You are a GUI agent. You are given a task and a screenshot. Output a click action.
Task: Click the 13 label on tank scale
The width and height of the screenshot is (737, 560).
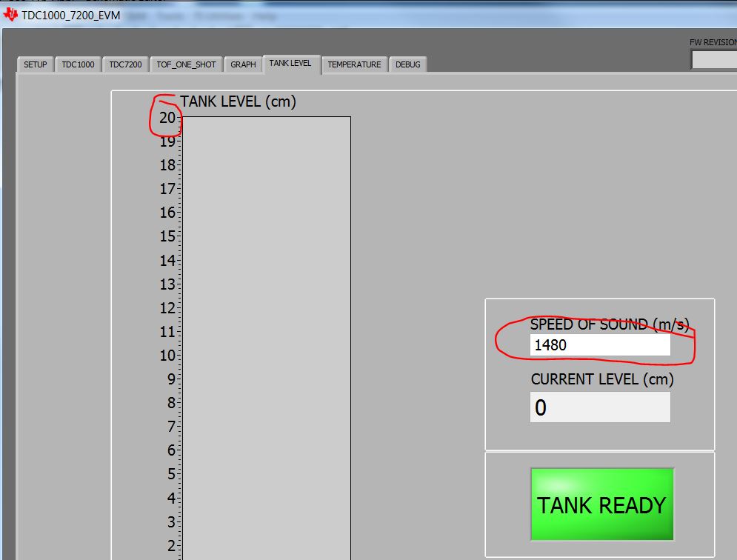(167, 284)
